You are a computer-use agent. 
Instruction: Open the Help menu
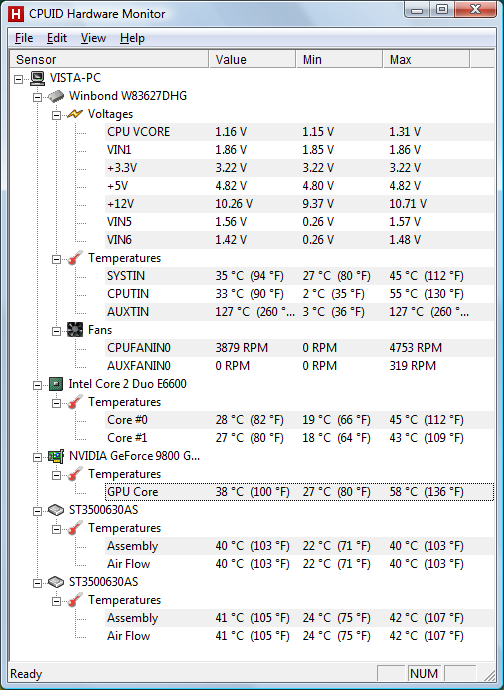coord(132,38)
